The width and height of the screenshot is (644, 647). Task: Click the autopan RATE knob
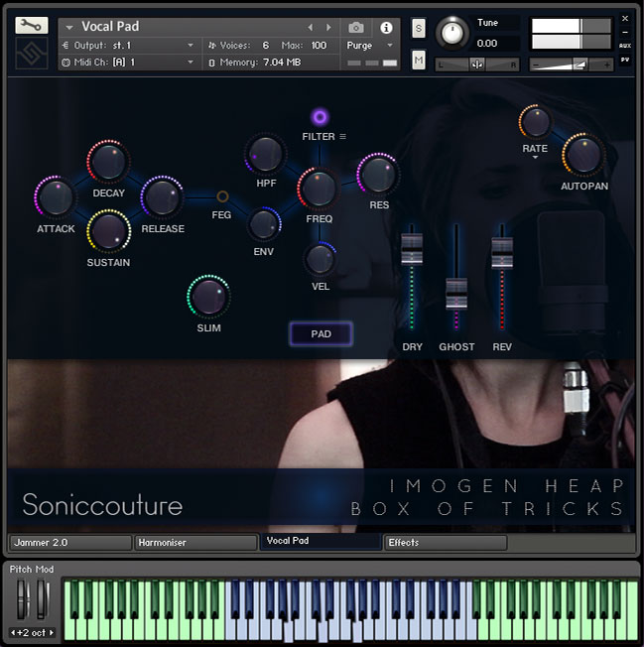[535, 122]
